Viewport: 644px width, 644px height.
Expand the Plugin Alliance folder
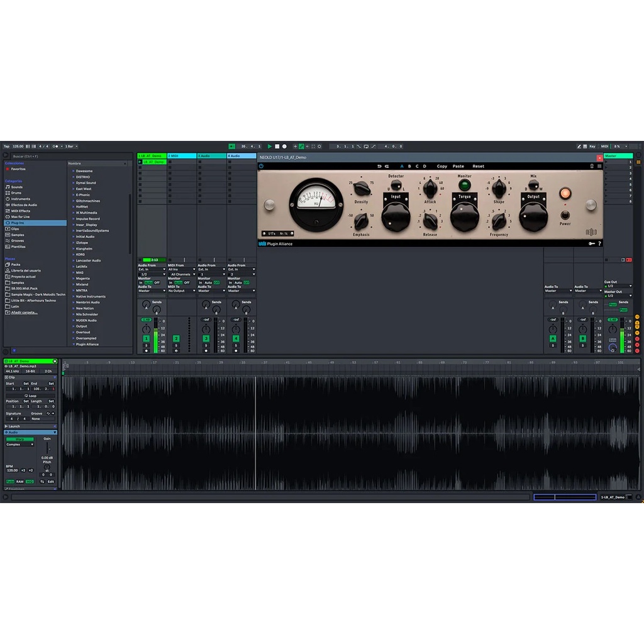pyautogui.click(x=74, y=344)
